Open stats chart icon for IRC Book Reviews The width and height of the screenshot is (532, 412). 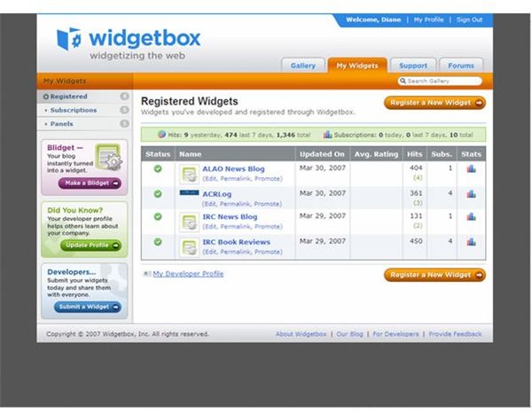[x=472, y=242]
